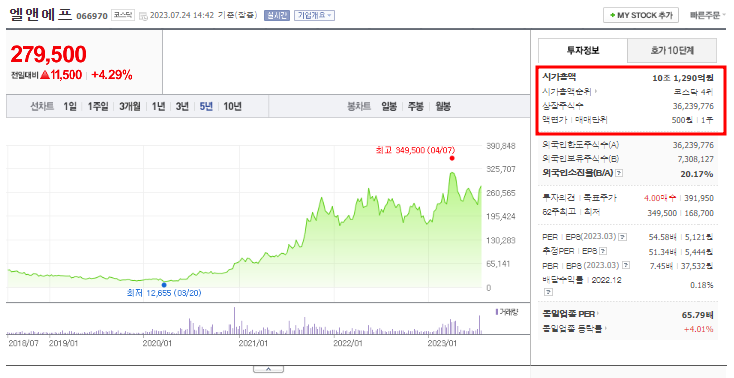
Task: Click the stock code 066970
Action: click(92, 16)
